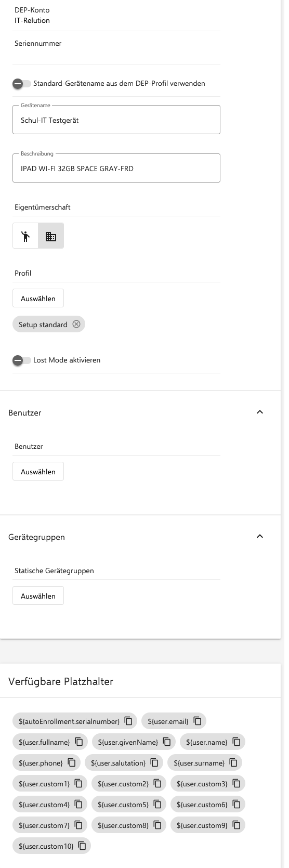Click Auswählen under Profil
The height and width of the screenshot is (868, 289).
tap(38, 299)
